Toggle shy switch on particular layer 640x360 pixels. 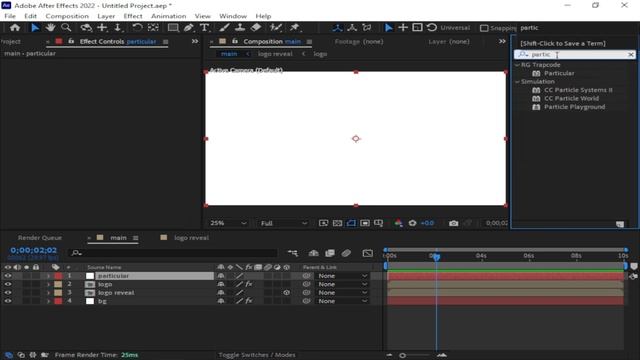[x=221, y=276]
